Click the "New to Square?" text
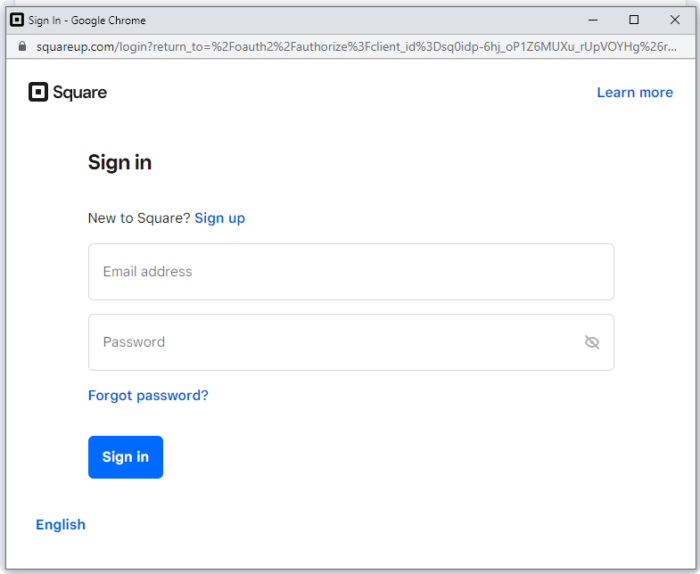This screenshot has height=574, width=700. 139,218
